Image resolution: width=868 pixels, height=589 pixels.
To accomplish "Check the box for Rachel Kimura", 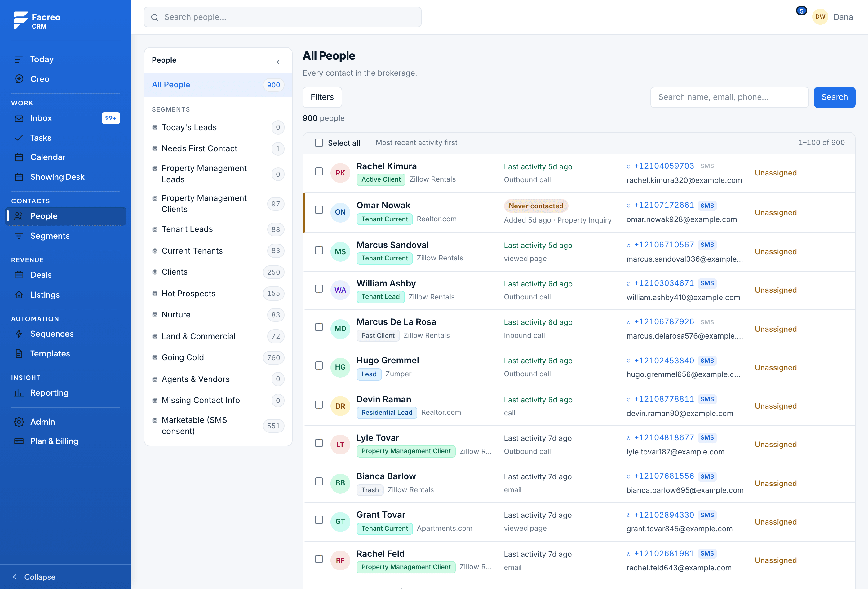I will coord(319,171).
